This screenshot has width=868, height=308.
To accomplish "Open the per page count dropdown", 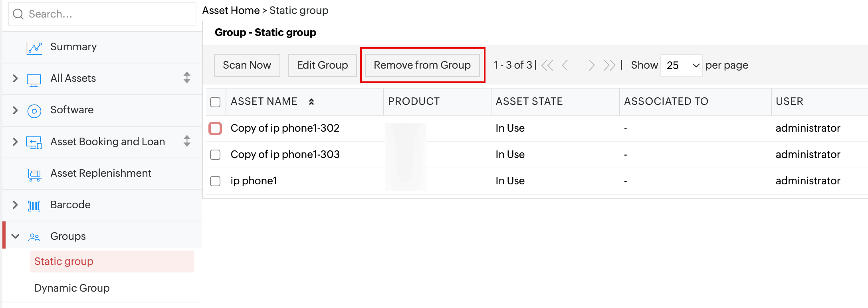I will 682,65.
